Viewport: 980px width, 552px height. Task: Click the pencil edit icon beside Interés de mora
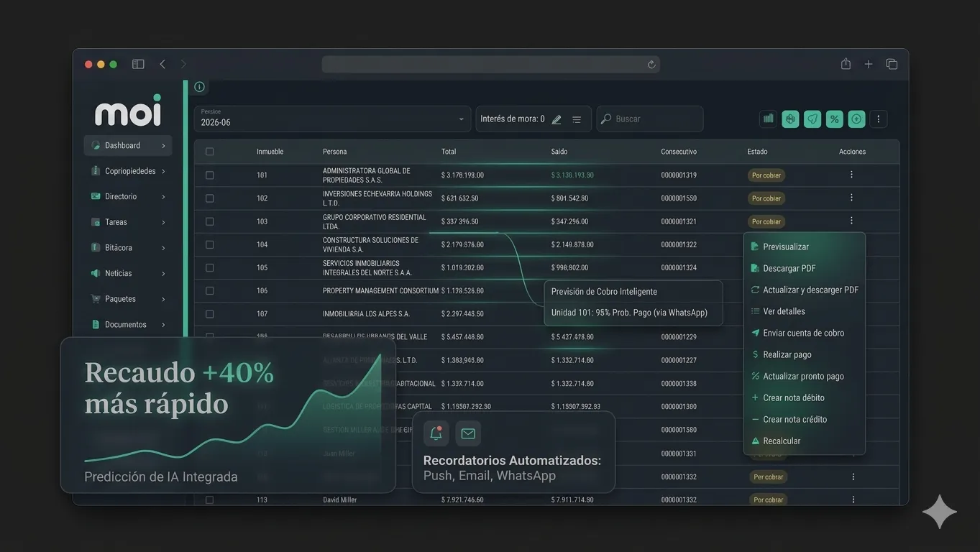(x=557, y=119)
